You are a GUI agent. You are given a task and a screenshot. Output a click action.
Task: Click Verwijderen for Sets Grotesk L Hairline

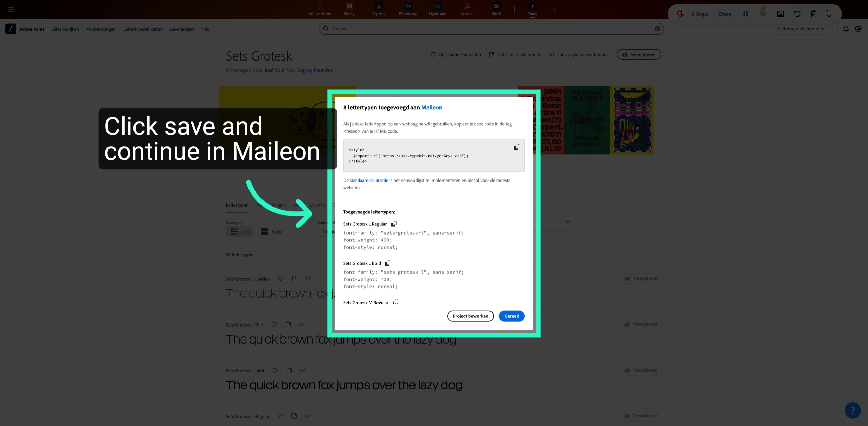[640, 279]
